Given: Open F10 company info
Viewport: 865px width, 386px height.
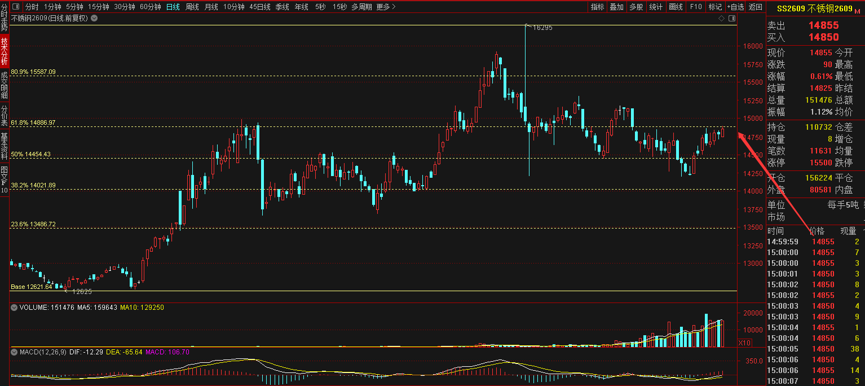Looking at the screenshot, I should click(x=695, y=7).
